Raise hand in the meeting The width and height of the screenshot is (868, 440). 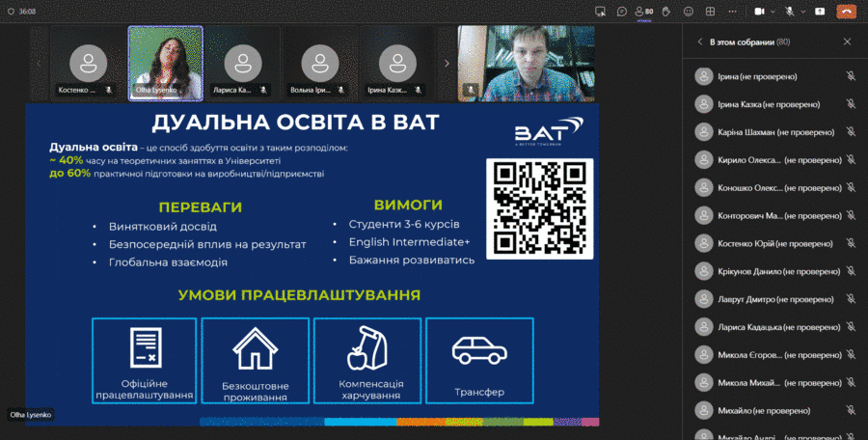(665, 11)
